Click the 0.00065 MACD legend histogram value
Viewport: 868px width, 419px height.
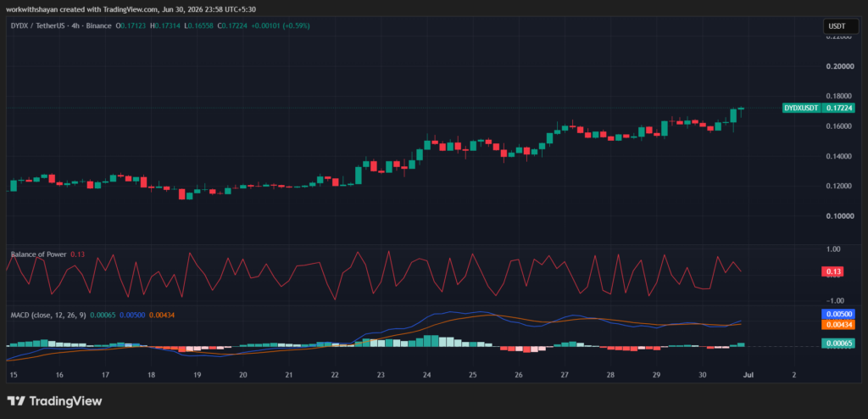[x=103, y=315]
